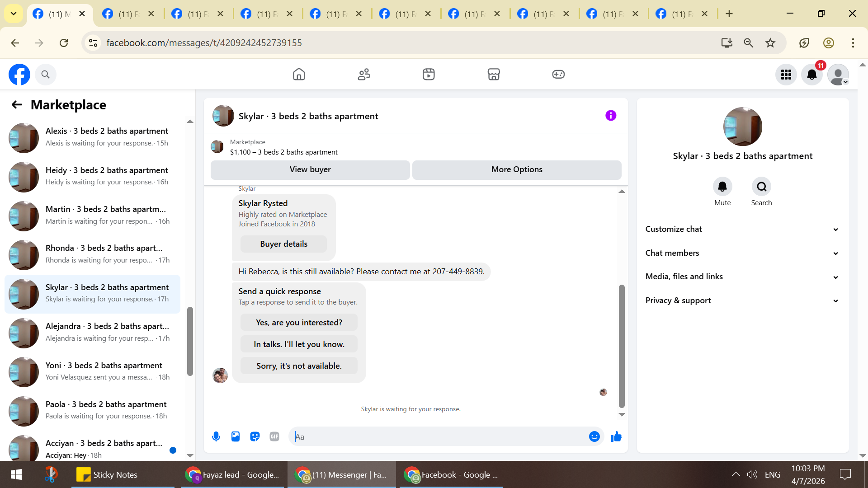This screenshot has width=868, height=488.
Task: Open Heidy conversation in the list
Action: pyautogui.click(x=92, y=177)
